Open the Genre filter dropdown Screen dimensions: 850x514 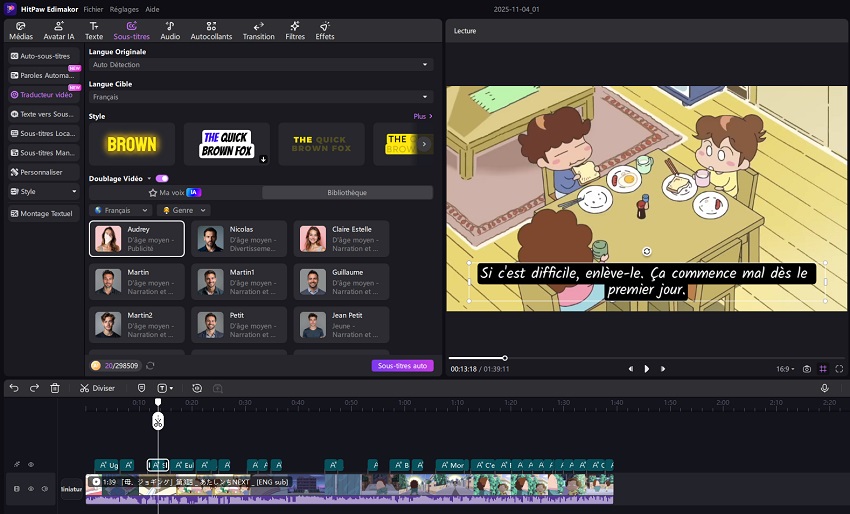click(184, 210)
